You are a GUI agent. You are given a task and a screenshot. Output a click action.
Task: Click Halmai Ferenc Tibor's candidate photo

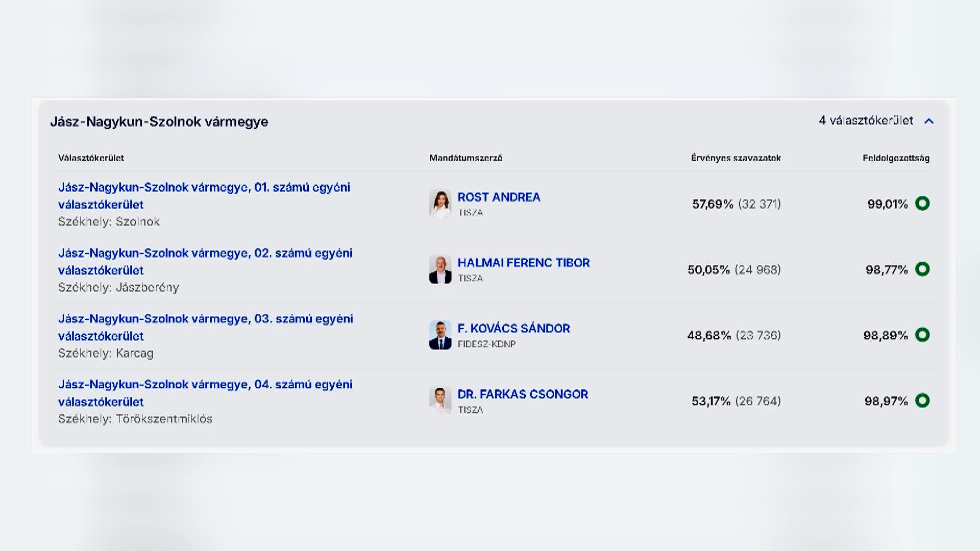pos(440,269)
